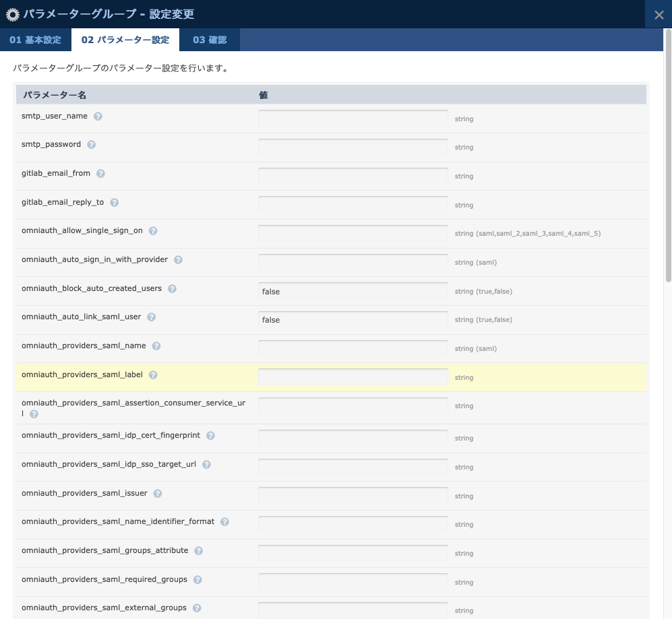Go to the 03 確認 tab
Image resolution: width=672 pixels, height=619 pixels.
210,40
